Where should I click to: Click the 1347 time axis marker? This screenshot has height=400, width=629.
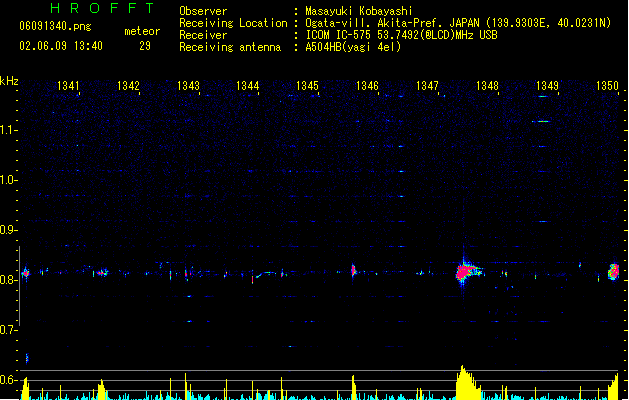(x=427, y=85)
